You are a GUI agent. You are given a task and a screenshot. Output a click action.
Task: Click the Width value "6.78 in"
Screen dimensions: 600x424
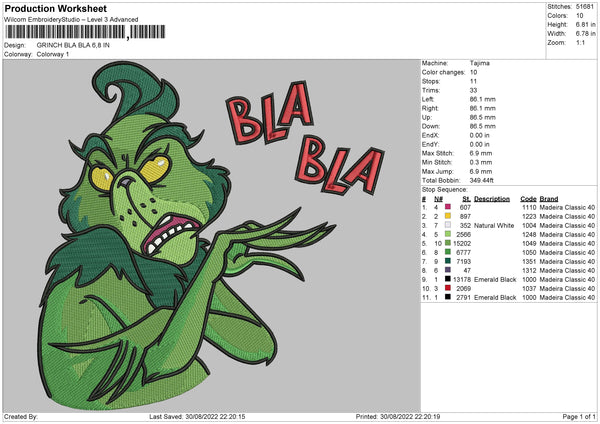click(585, 34)
